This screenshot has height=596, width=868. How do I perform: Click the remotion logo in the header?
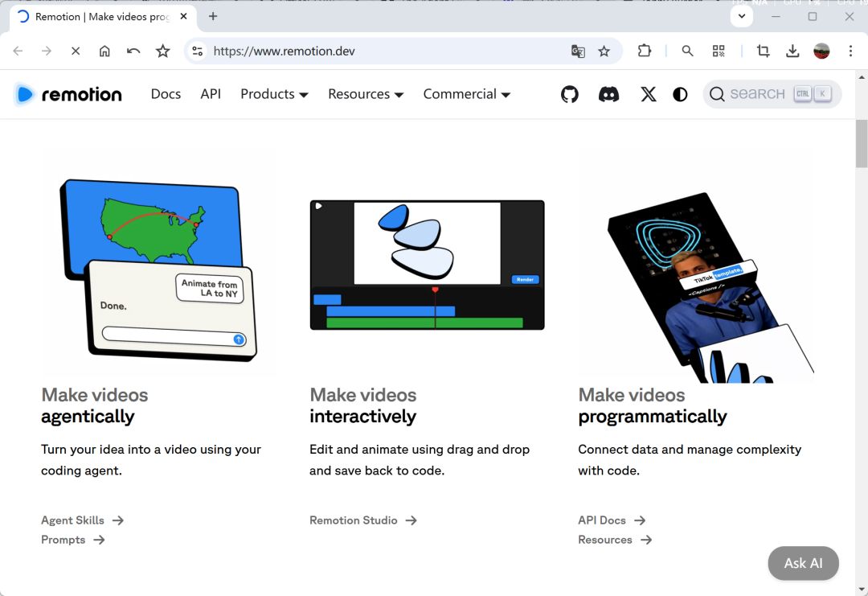coord(68,94)
